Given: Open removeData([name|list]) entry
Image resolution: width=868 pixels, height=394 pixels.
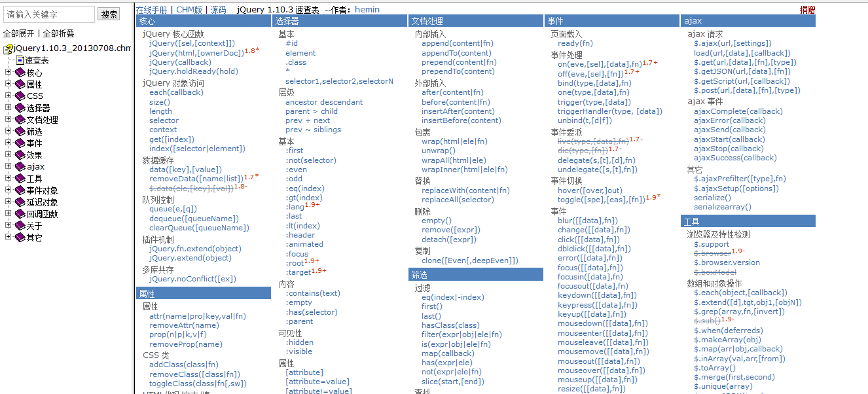Looking at the screenshot, I should coord(196,179).
